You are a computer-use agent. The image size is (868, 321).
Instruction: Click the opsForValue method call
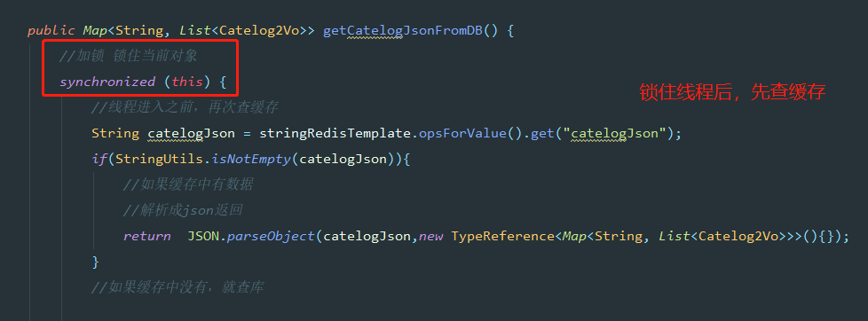coord(459,133)
